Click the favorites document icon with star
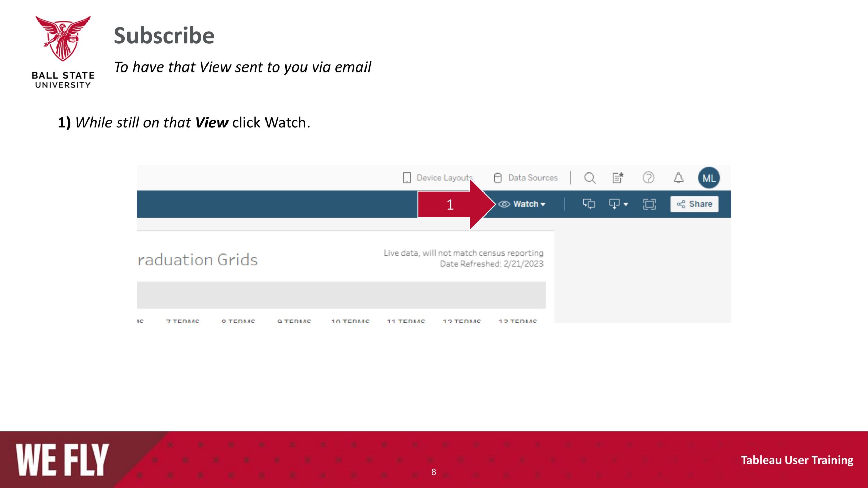The height and width of the screenshot is (488, 868). (618, 178)
